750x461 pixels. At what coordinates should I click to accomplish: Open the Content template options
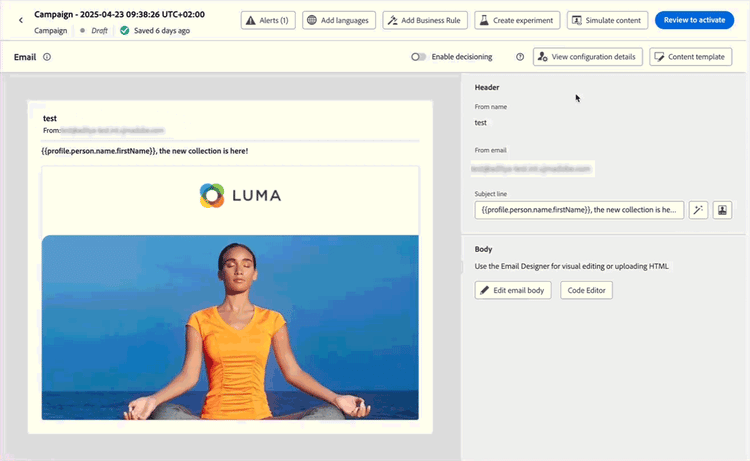point(691,57)
